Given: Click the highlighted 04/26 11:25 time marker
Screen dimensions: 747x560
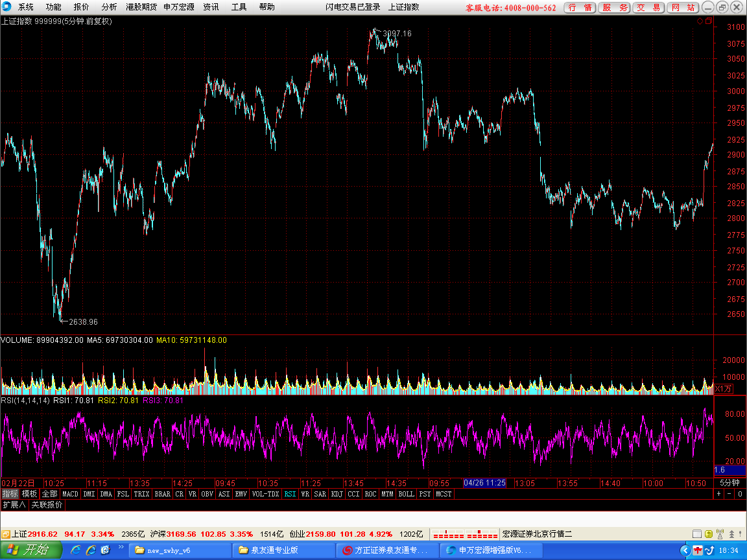Looking at the screenshot, I should click(x=484, y=483).
